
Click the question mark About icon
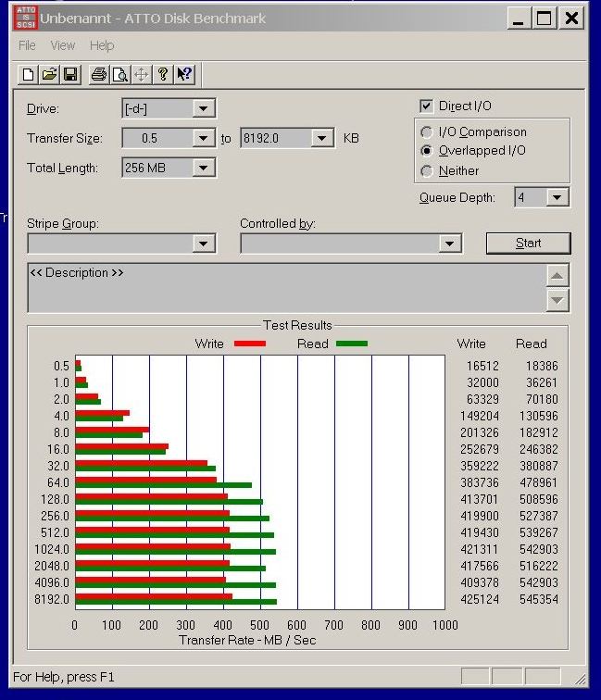[163, 74]
